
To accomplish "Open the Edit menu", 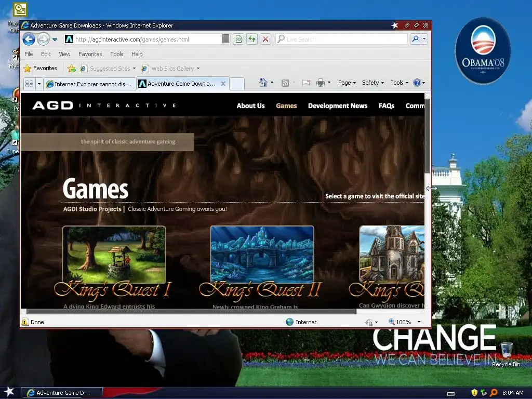I will coord(46,54).
